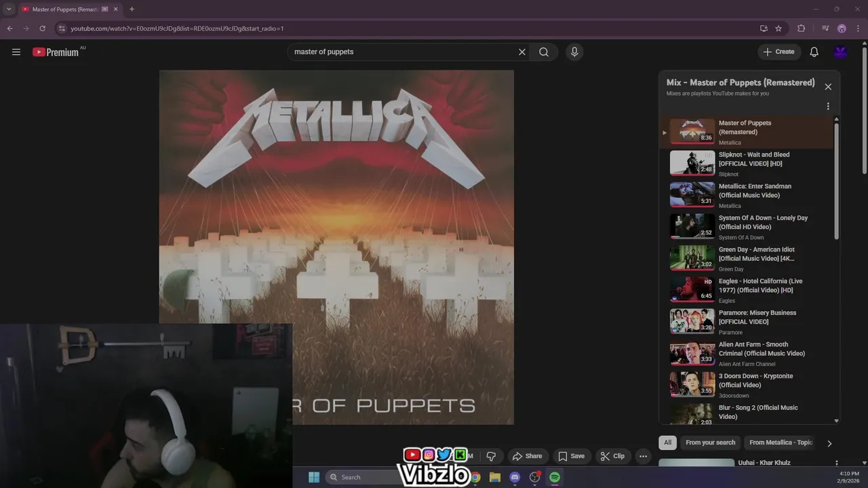Open Spotify from the taskbar
Screen dimensions: 868x488
click(555, 477)
